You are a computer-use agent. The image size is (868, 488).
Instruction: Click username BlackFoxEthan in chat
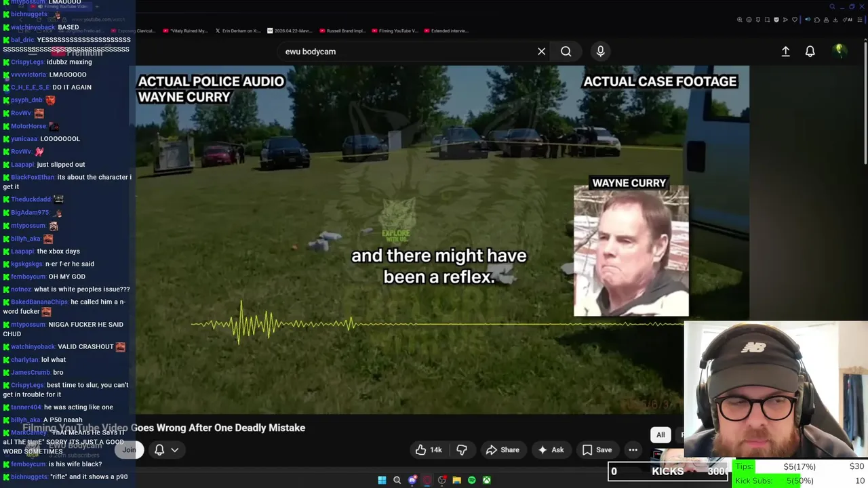click(33, 178)
